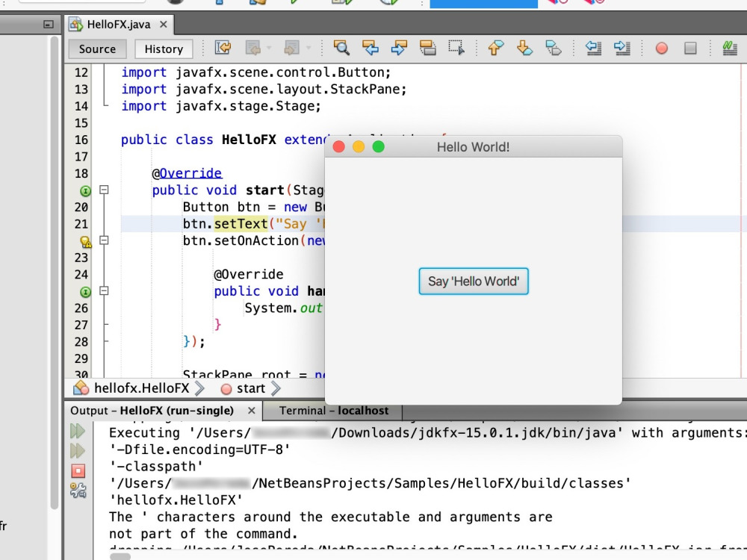This screenshot has height=560, width=747.
Task: Click 'import javafx.stage.Stage;' on line 14
Action: 221,106
